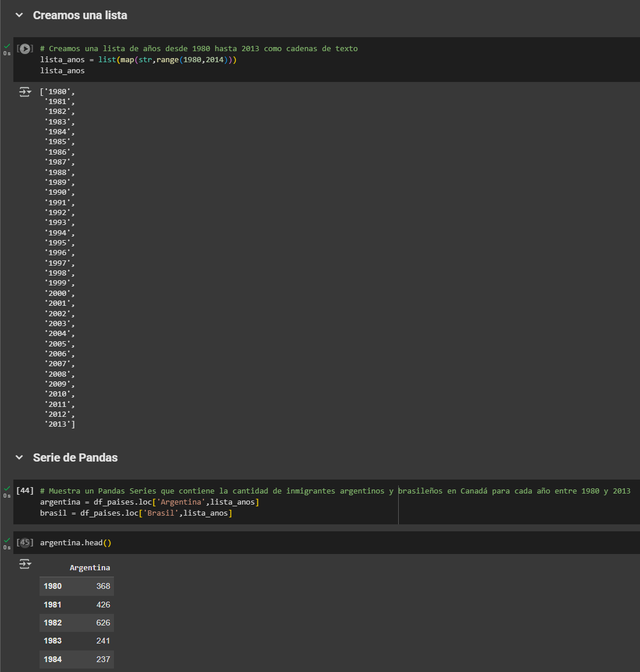Run the argentina.head() cell via its bracket button
This screenshot has height=672, width=640.
(25, 542)
